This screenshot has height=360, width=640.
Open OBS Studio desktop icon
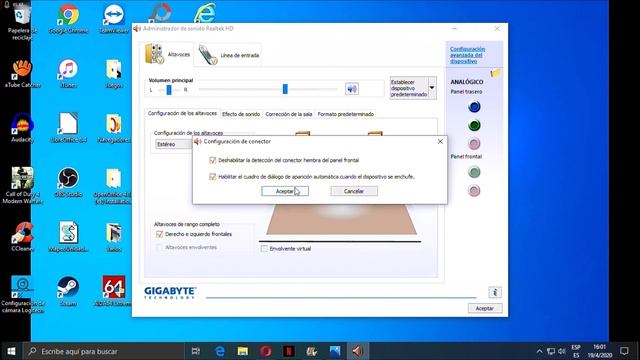tap(68, 182)
